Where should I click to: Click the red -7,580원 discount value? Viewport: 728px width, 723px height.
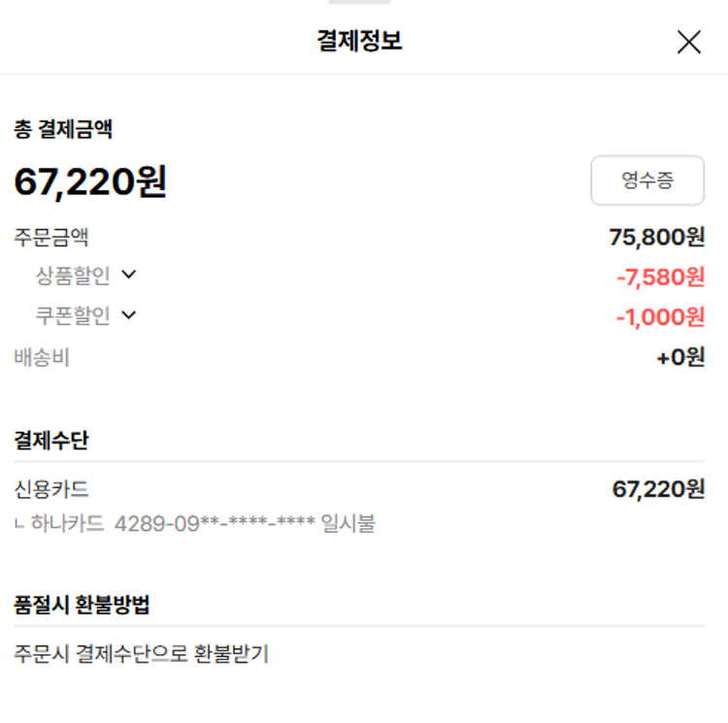tap(660, 278)
